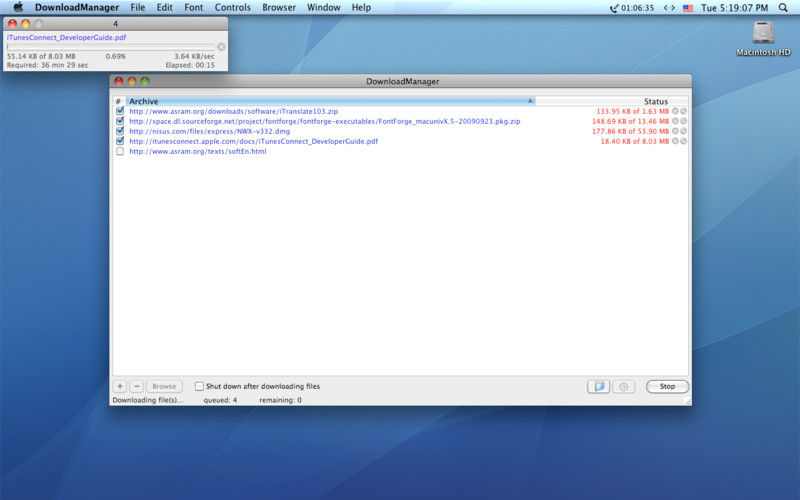Click the arrows icon in the menu bar
The width and height of the screenshot is (800, 500).
(669, 8)
